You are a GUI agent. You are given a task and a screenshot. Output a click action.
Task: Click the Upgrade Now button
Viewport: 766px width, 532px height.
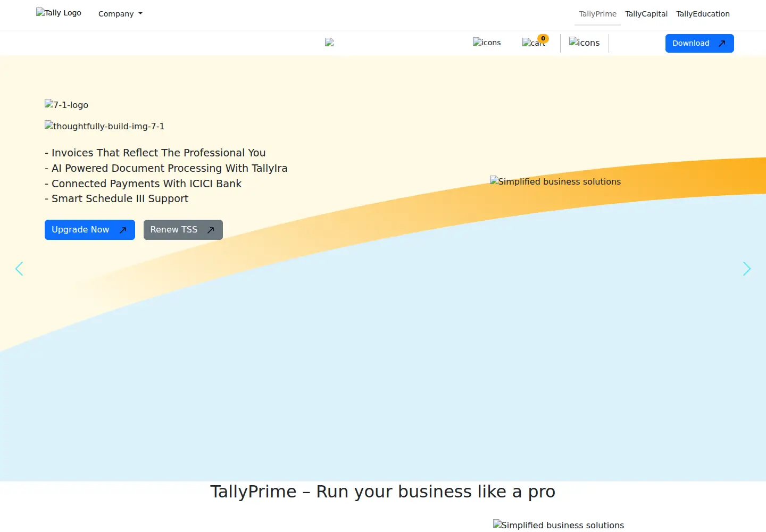click(90, 230)
